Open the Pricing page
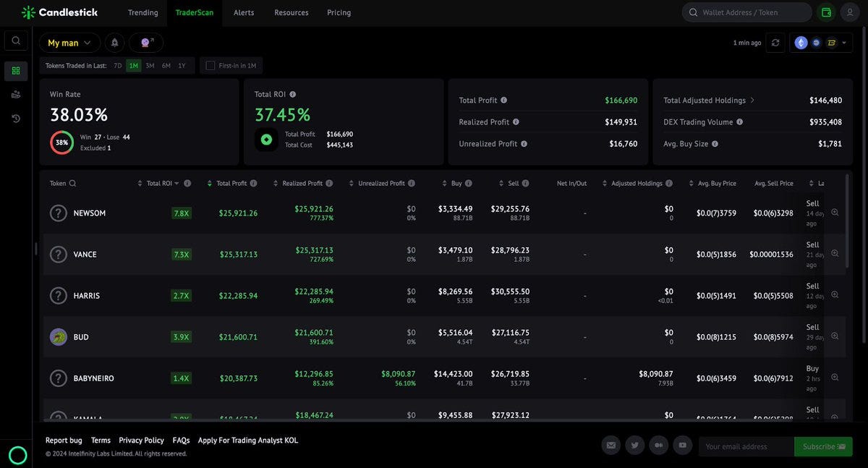 (339, 12)
